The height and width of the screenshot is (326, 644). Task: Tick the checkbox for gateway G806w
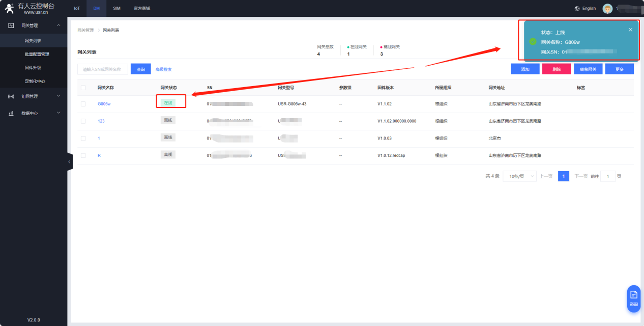(83, 104)
